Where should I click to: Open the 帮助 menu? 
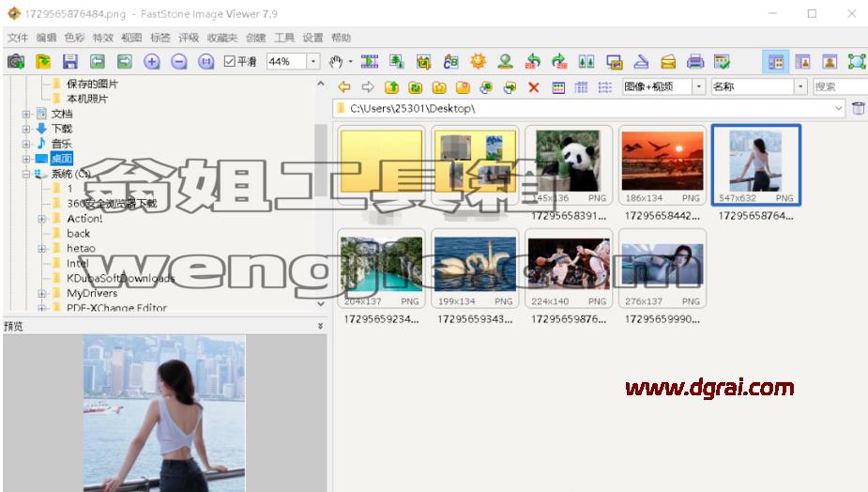pyautogui.click(x=341, y=38)
